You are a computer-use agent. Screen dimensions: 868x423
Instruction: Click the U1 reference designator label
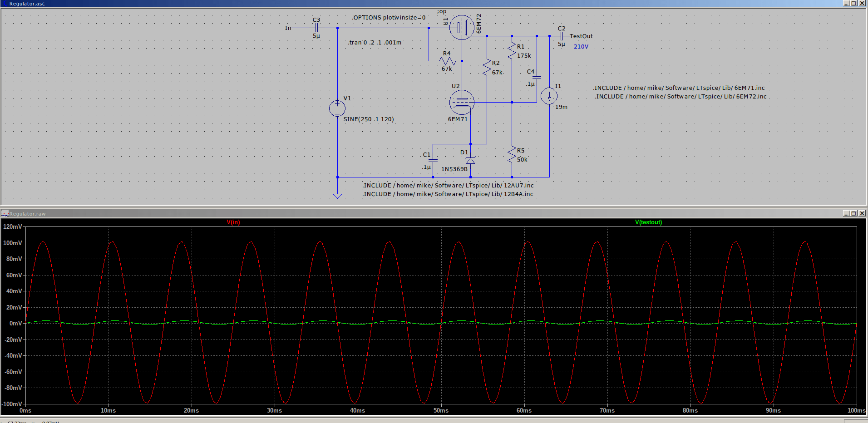click(445, 21)
